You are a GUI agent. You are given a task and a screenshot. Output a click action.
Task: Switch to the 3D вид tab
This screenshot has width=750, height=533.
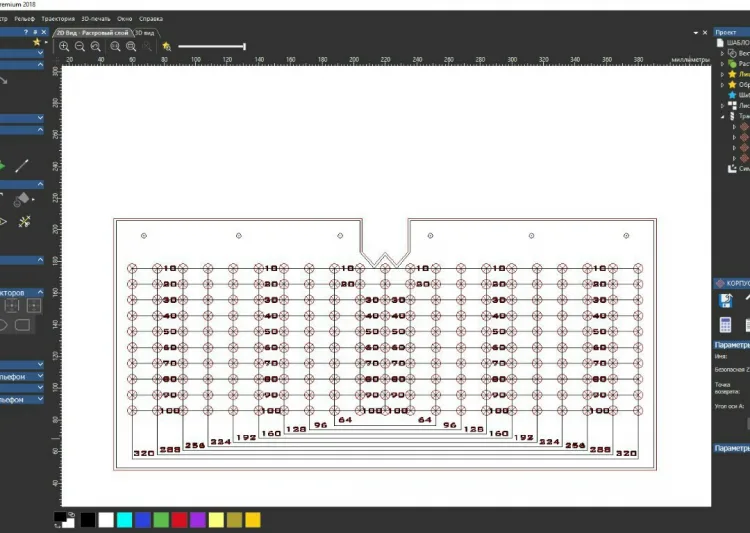click(144, 33)
